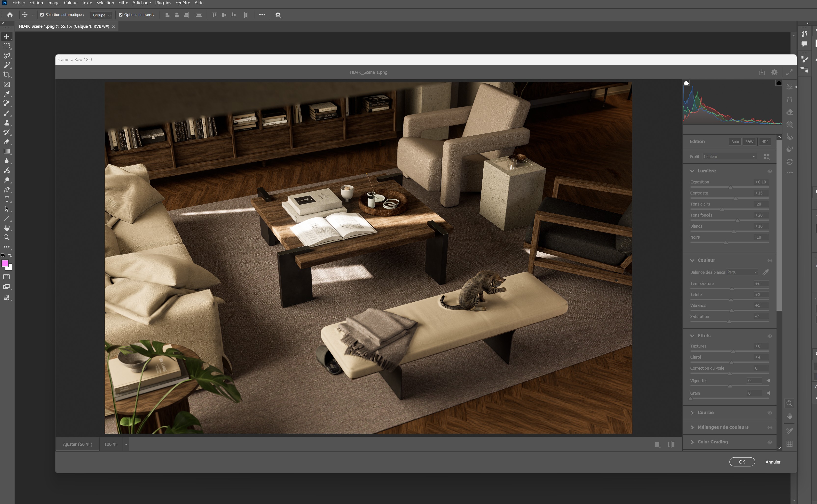This screenshot has width=817, height=504.
Task: Click the white balance eyedropper icon
Action: pyautogui.click(x=766, y=272)
